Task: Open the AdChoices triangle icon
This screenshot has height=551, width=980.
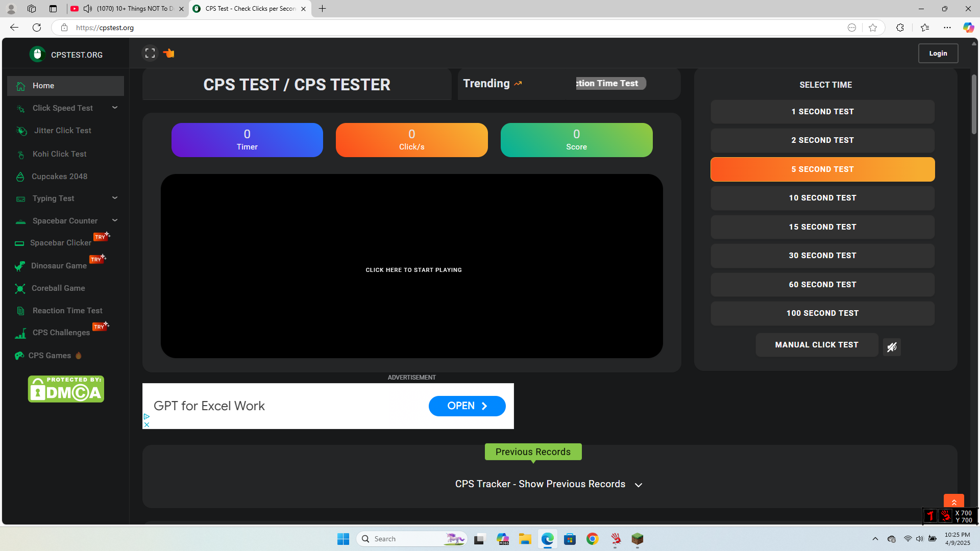Action: (x=146, y=417)
